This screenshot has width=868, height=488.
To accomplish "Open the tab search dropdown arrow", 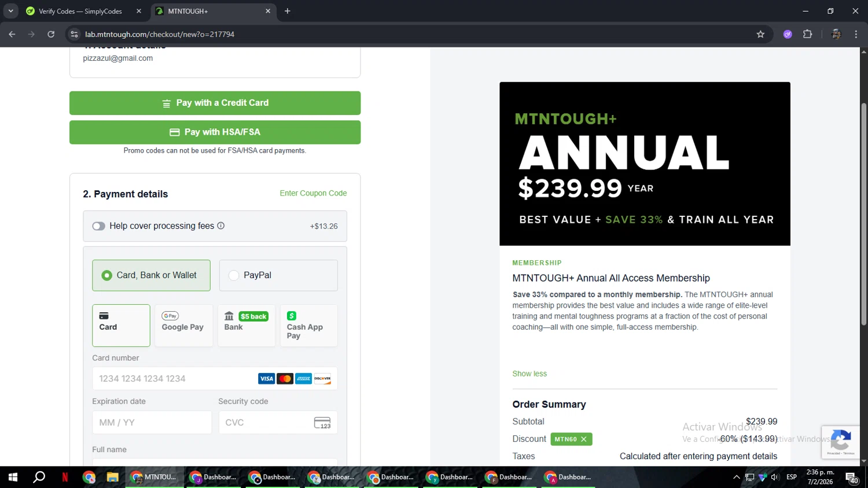I will [10, 11].
